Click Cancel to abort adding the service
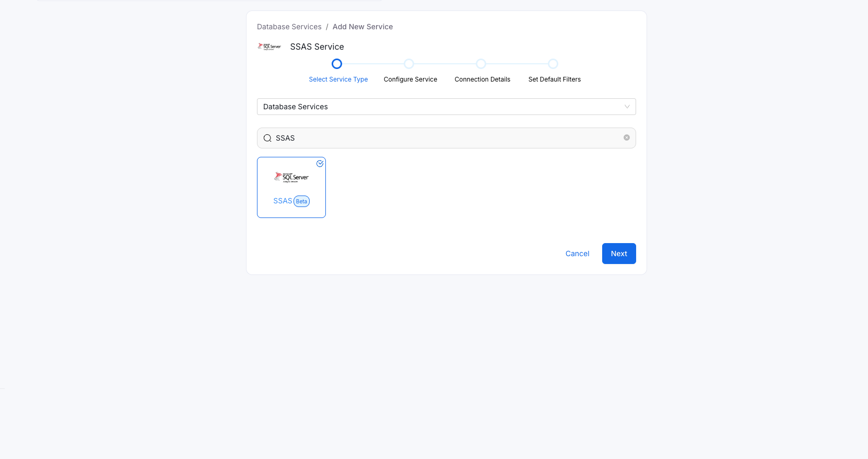This screenshot has width=868, height=459. (577, 254)
